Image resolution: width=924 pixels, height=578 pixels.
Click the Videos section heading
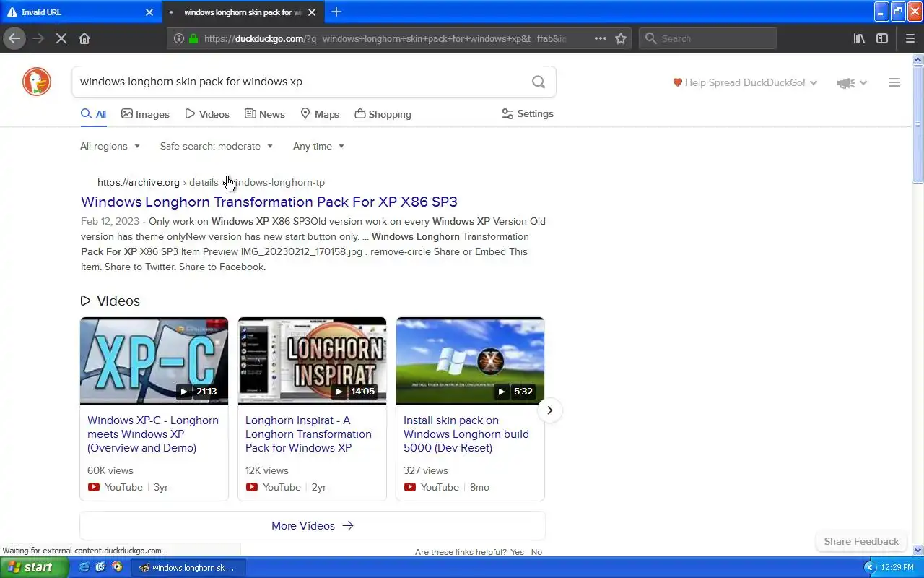tap(110, 301)
